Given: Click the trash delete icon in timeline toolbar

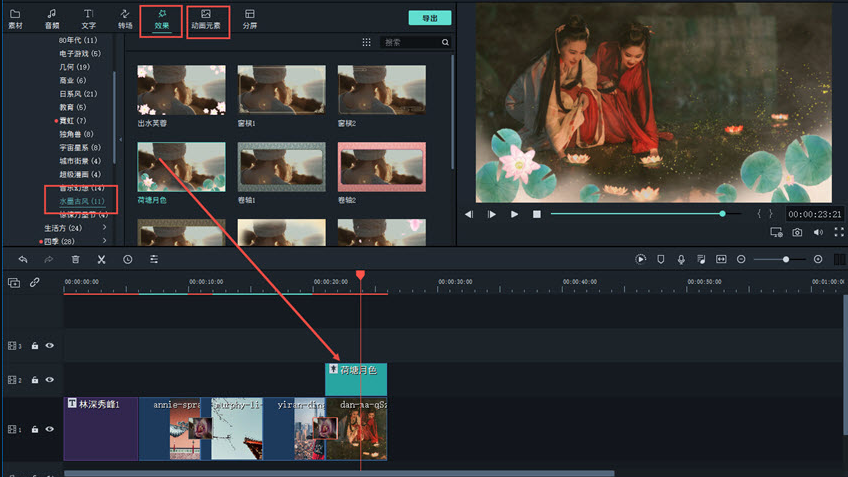Looking at the screenshot, I should 75,259.
